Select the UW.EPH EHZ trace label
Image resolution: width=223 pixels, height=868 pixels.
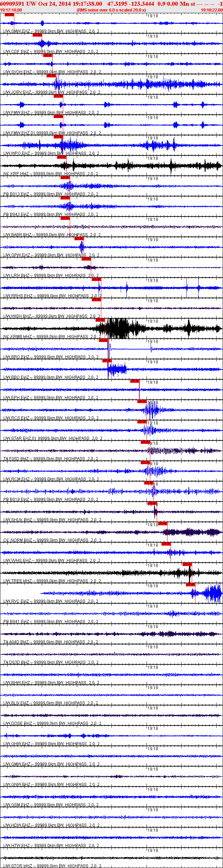51,398
